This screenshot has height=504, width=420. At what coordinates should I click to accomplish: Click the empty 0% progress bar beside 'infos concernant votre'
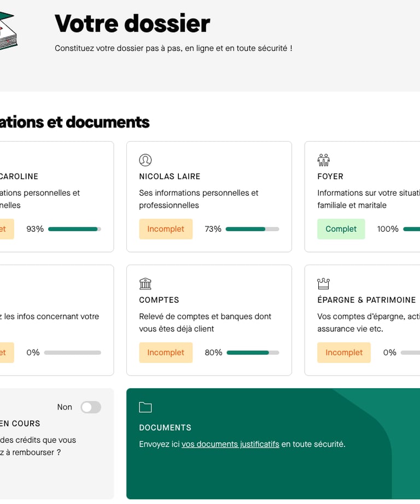click(73, 353)
